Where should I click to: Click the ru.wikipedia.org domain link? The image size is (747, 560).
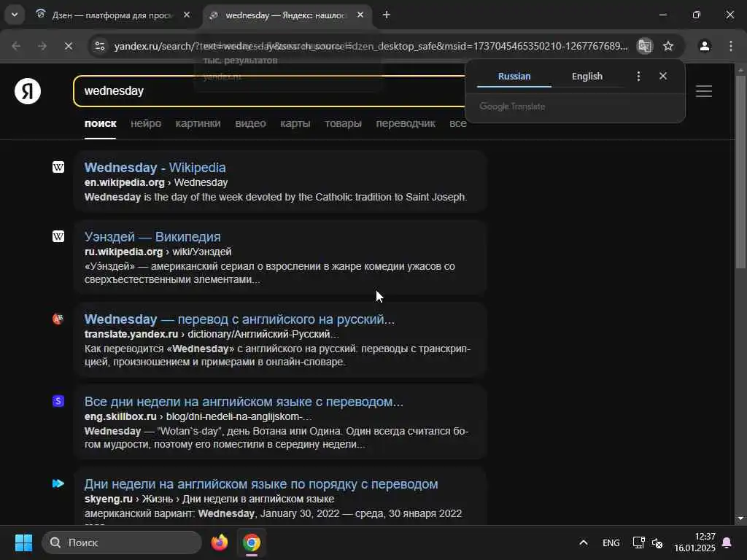[123, 252]
